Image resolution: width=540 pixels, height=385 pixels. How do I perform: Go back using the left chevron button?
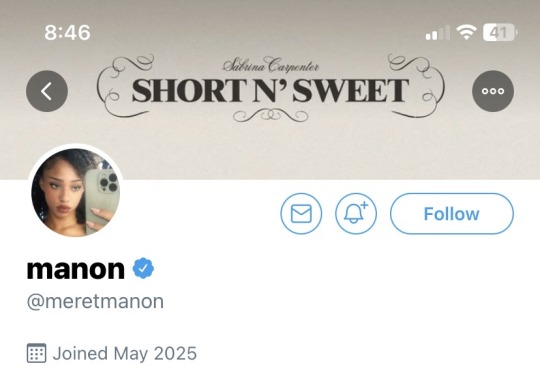pos(47,91)
